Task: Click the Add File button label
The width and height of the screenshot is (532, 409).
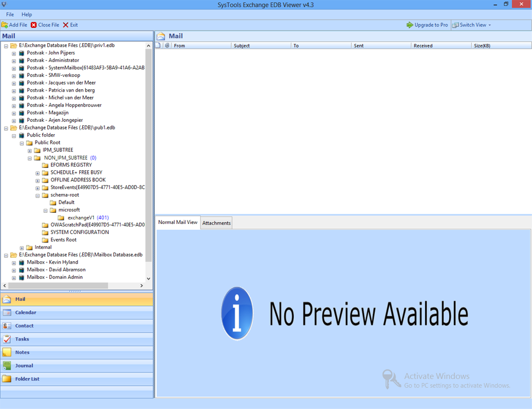Action: click(18, 25)
